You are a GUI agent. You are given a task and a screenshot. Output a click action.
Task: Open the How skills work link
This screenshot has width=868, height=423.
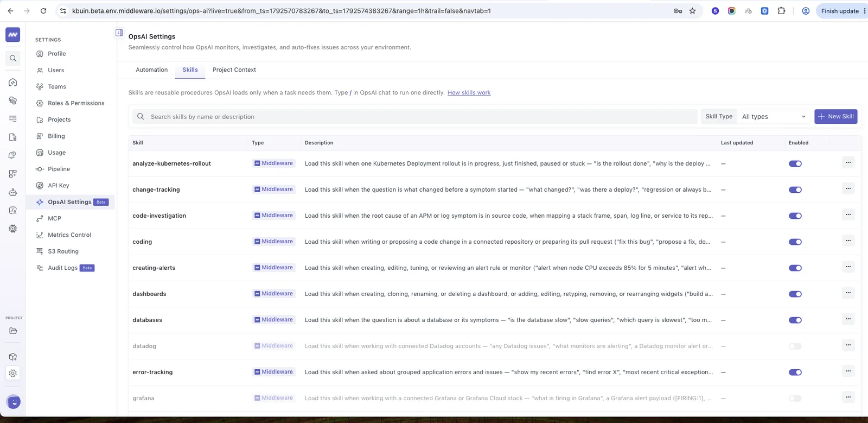[469, 93]
